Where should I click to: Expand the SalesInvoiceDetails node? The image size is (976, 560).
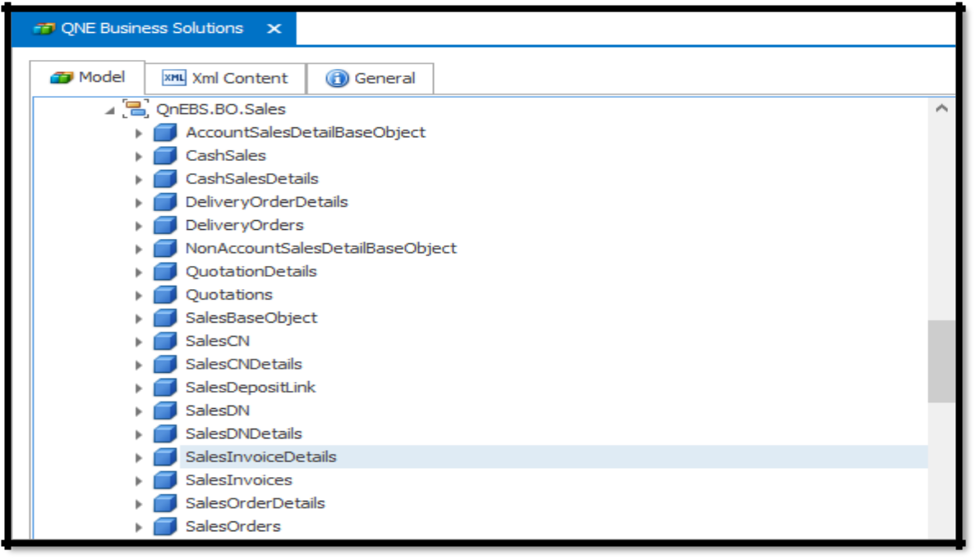(139, 457)
